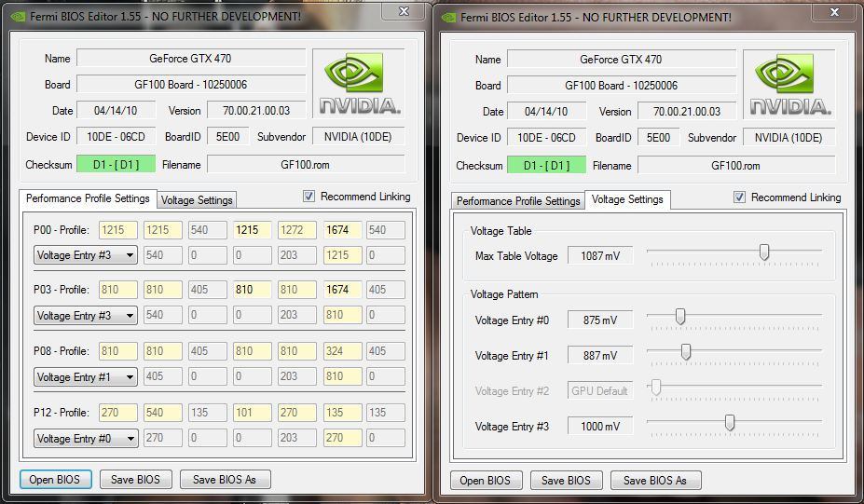
Task: Click BoardID 5E00 field in left window
Action: (x=227, y=137)
